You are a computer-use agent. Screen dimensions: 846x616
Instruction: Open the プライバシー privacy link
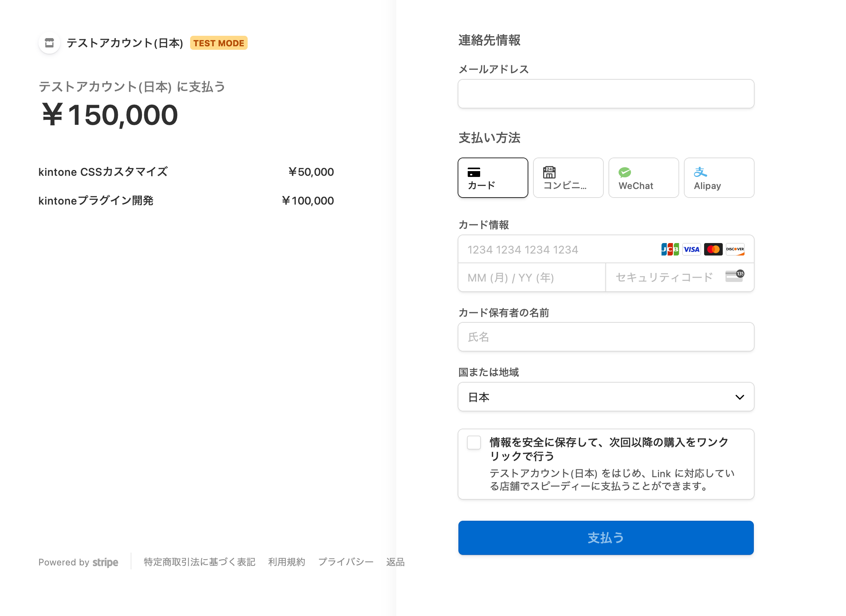(x=345, y=562)
